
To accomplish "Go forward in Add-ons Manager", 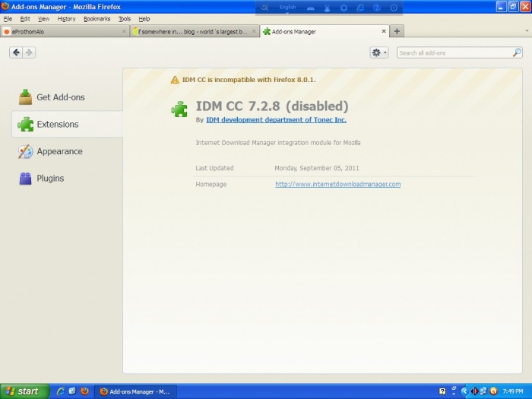I will (x=29, y=52).
